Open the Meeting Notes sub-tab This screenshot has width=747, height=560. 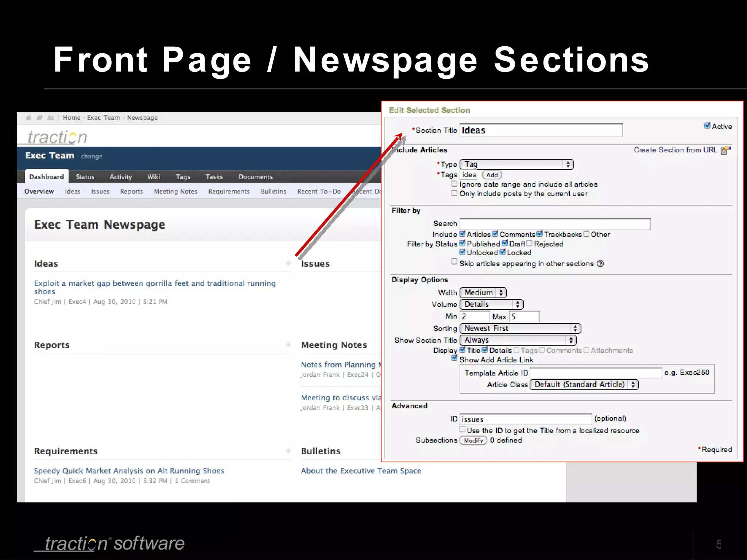tap(175, 191)
